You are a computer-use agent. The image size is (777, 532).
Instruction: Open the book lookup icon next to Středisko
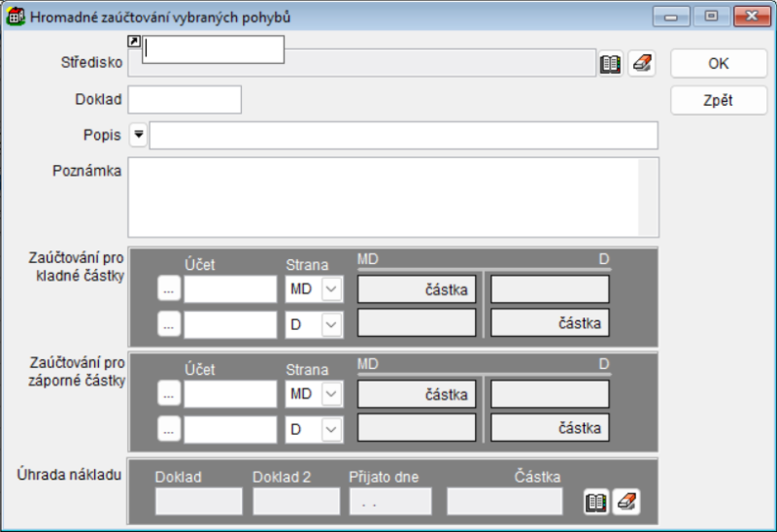point(610,64)
